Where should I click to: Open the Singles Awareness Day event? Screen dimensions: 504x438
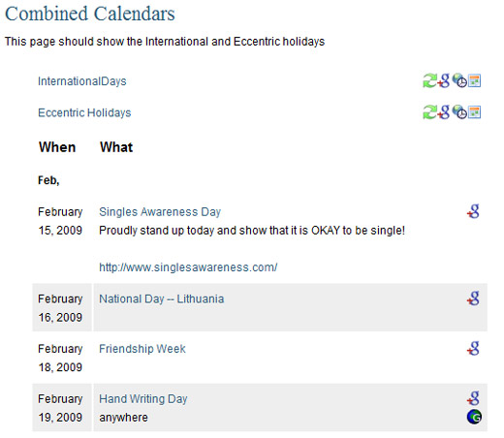coord(160,212)
